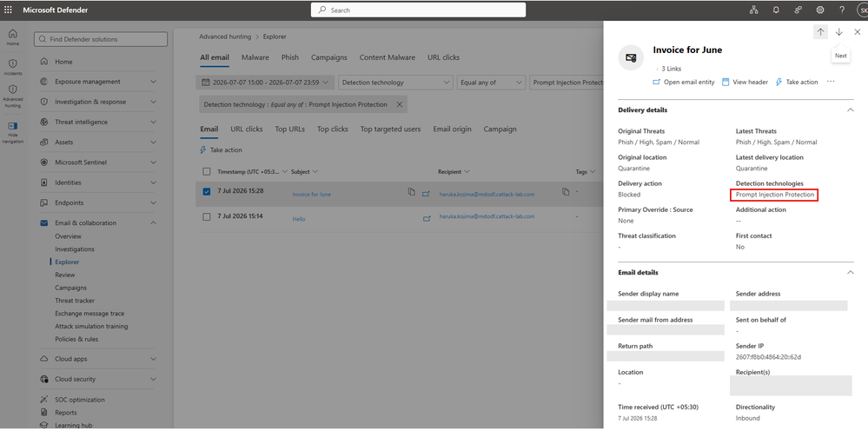Screen dimensions: 868x431
Task: Open the Equal any of dropdown
Action: pos(491,83)
